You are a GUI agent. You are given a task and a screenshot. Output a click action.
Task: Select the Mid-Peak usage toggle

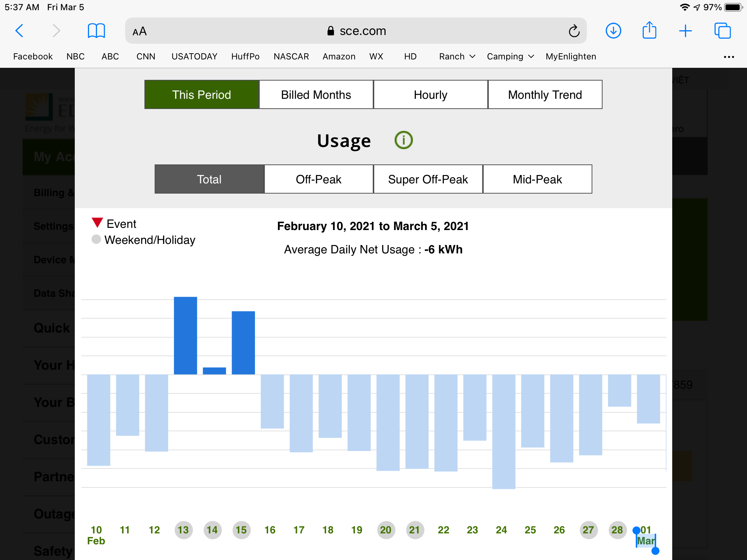[537, 179]
